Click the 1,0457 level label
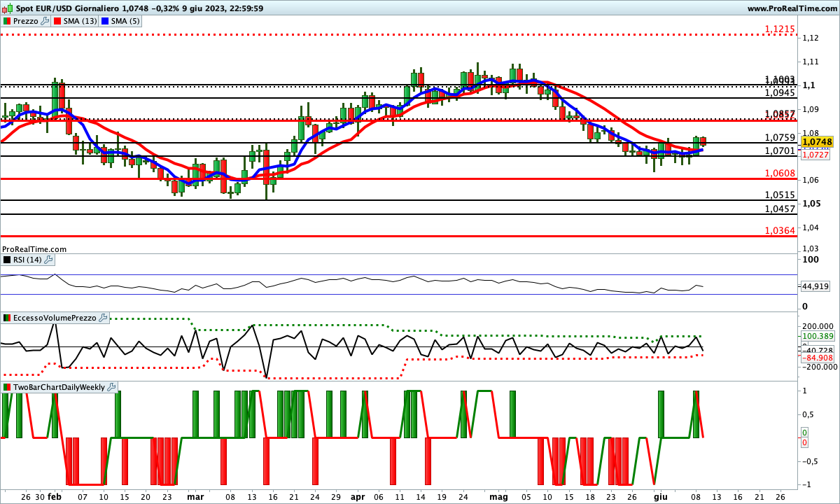Image resolution: width=840 pixels, height=504 pixels. tap(780, 209)
